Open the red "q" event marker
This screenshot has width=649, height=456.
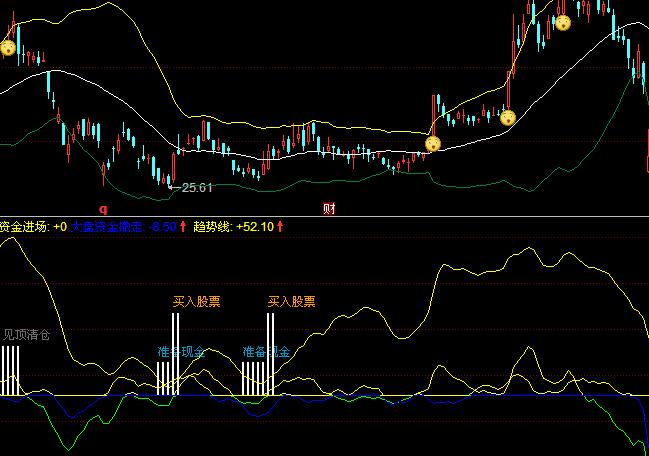click(x=103, y=209)
